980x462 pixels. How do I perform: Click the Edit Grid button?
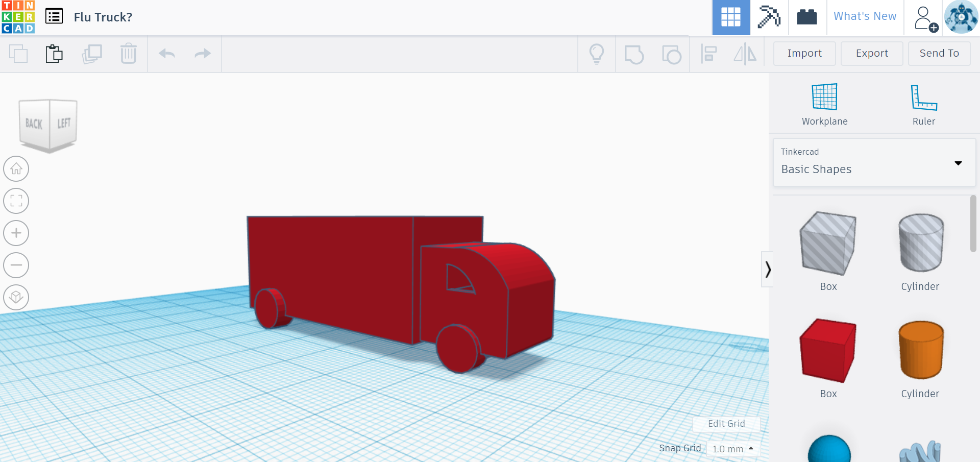[x=726, y=424]
